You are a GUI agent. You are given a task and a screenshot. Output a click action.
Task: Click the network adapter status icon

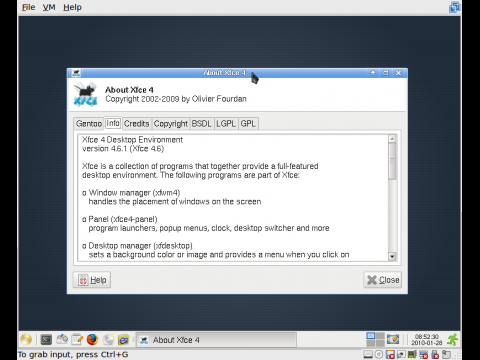coord(401,354)
